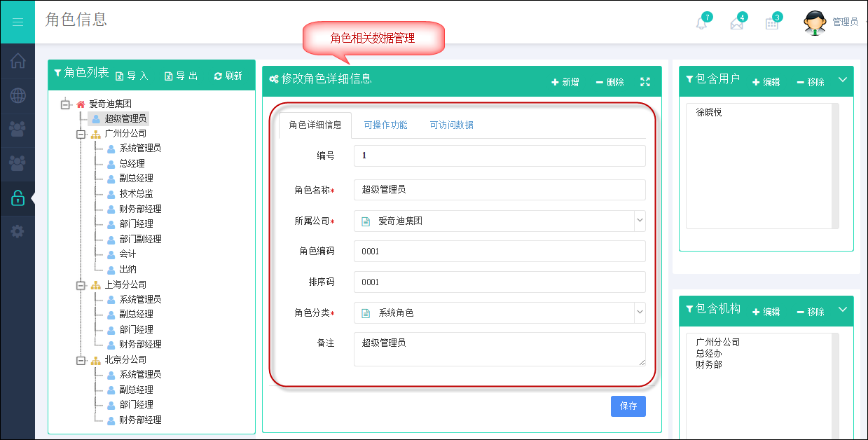Toggle the hamburger menu in top-left
868x440 pixels.
point(18,22)
